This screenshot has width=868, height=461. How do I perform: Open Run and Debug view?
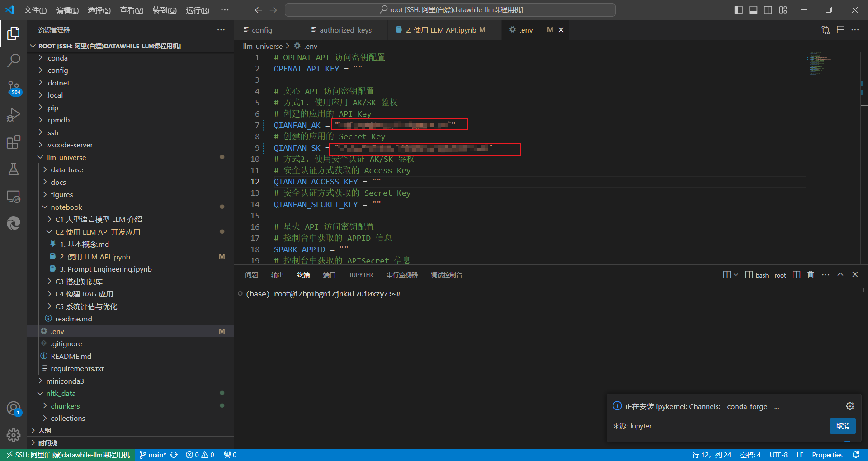pos(14,115)
